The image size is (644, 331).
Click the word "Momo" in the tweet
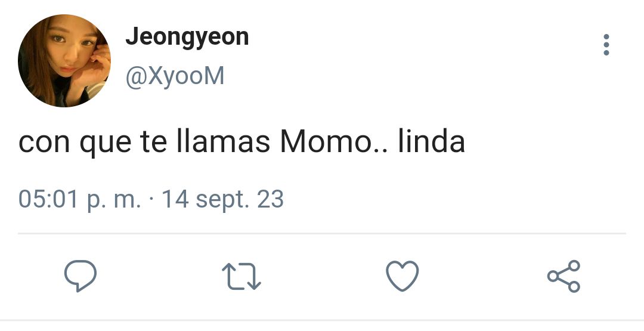click(x=326, y=142)
